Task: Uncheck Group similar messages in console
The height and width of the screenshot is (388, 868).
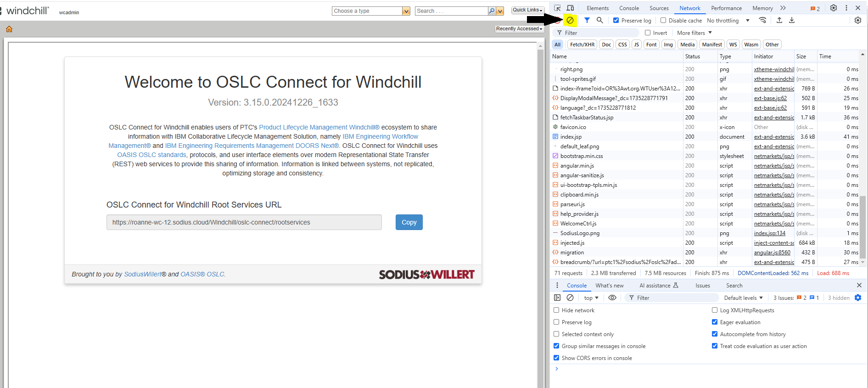Action: (x=556, y=346)
